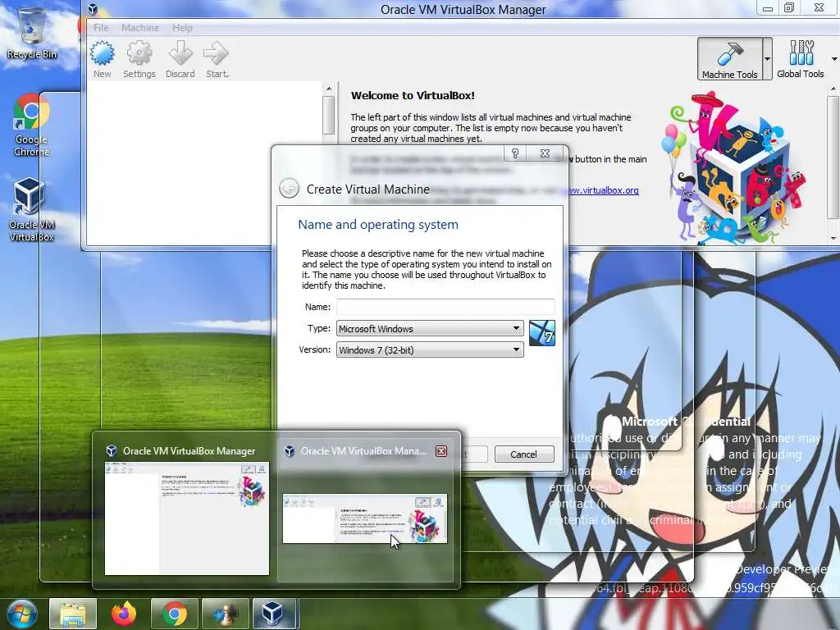The image size is (840, 630).
Task: Launch Firefox from the taskbar
Action: [x=124, y=614]
